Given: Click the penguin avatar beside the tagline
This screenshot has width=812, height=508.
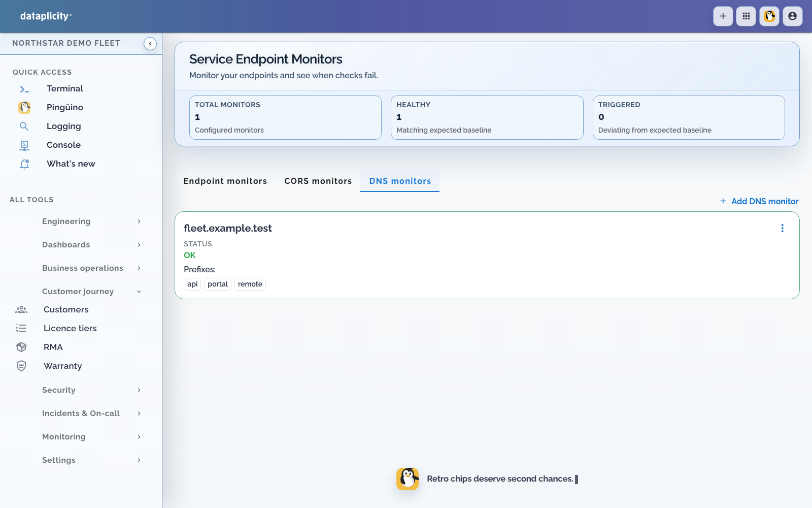Looking at the screenshot, I should point(408,479).
